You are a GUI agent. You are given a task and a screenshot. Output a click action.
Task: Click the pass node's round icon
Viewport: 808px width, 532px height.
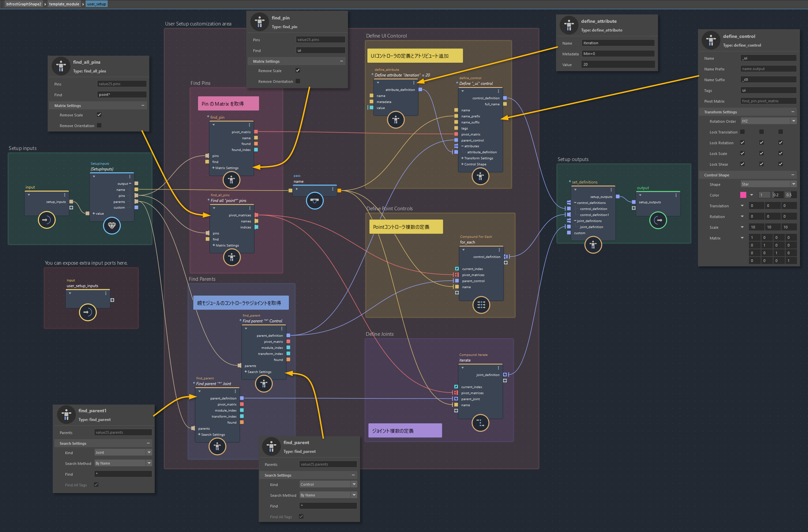pos(314,201)
